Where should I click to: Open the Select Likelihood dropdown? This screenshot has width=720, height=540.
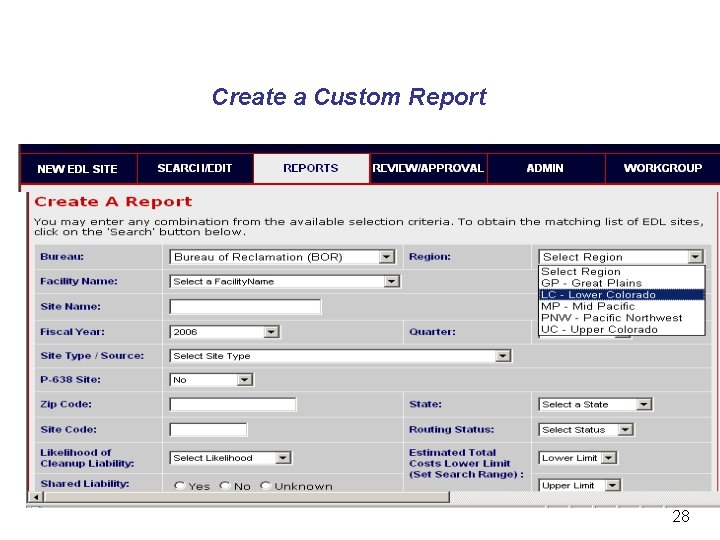230,458
